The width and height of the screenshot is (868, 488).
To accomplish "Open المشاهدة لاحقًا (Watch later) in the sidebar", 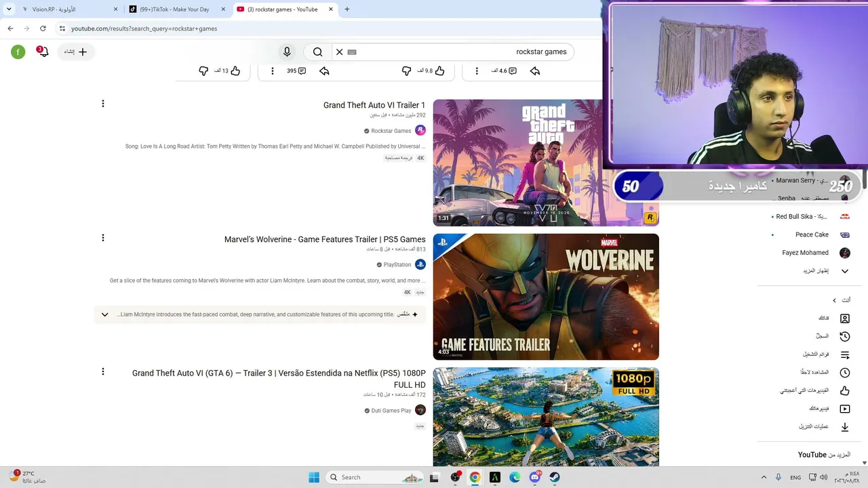I will 825,372.
